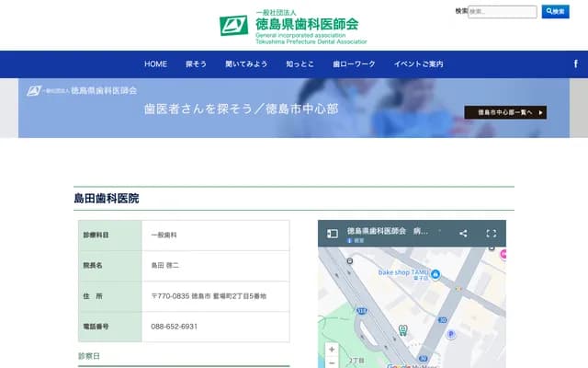Click the 島田歯科医院 clinic heading
Screen dimensions: 588x368
pyautogui.click(x=107, y=199)
